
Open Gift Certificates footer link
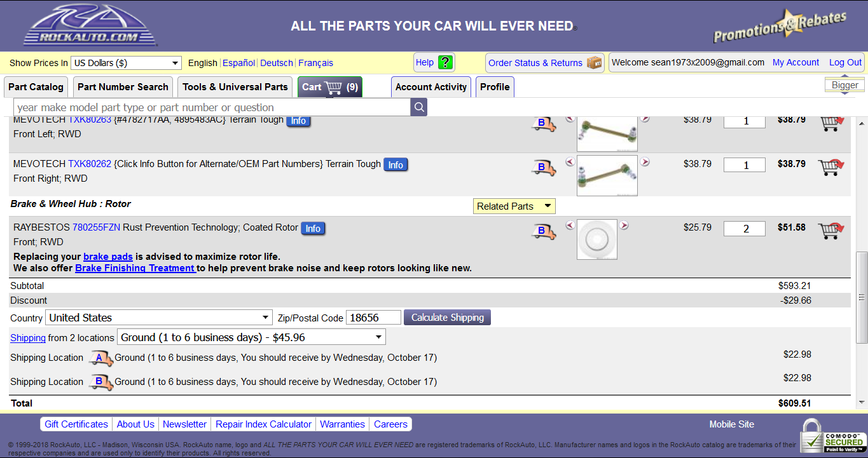(76, 424)
